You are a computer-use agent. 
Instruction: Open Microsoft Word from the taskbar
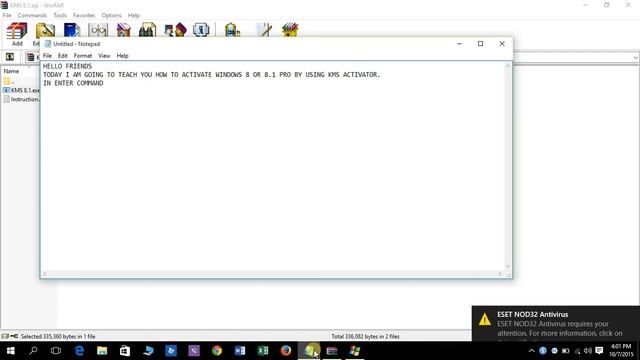(x=240, y=351)
